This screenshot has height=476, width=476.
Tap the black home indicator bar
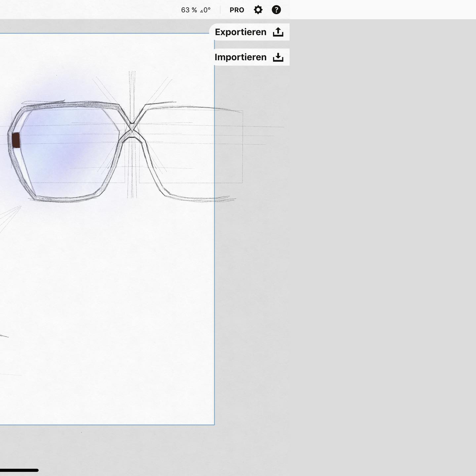19,470
